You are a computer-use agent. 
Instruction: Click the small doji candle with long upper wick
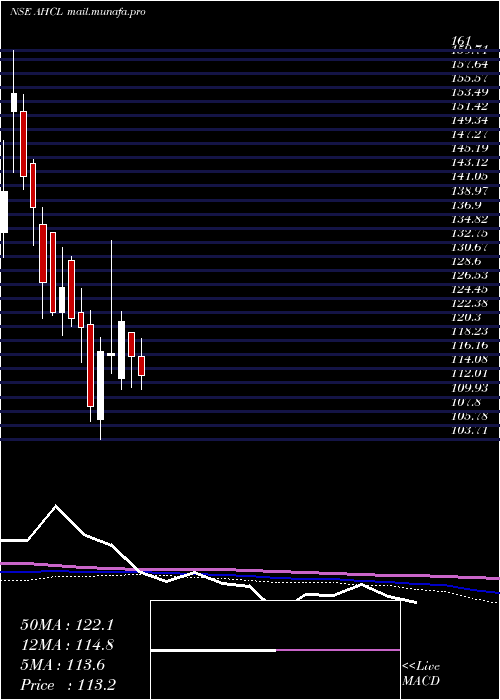click(111, 354)
